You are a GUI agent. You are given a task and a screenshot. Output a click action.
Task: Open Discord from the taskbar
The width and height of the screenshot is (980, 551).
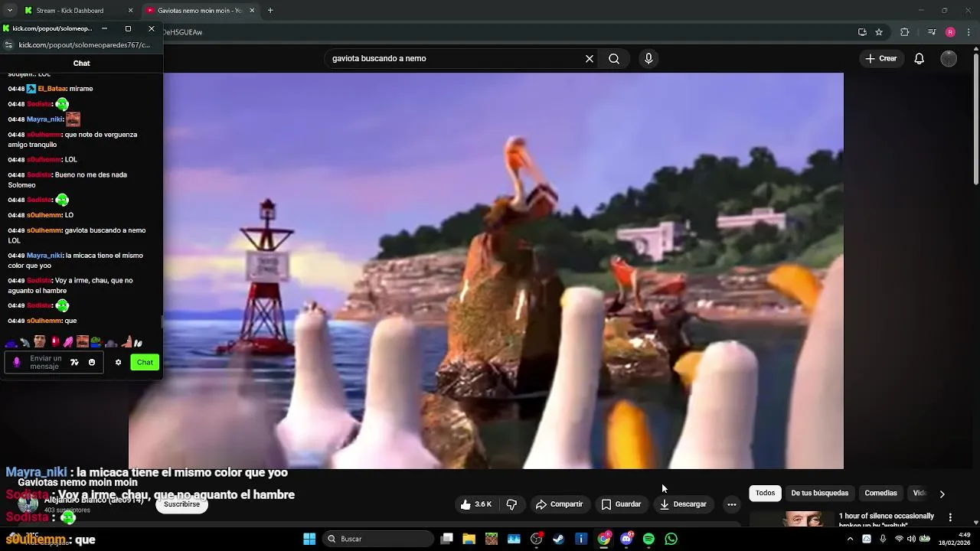click(626, 539)
